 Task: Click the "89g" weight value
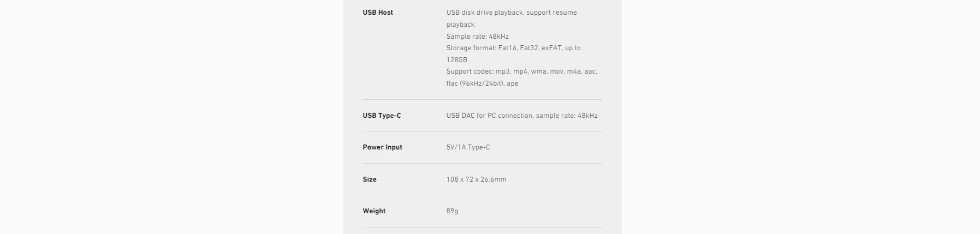coord(452,211)
